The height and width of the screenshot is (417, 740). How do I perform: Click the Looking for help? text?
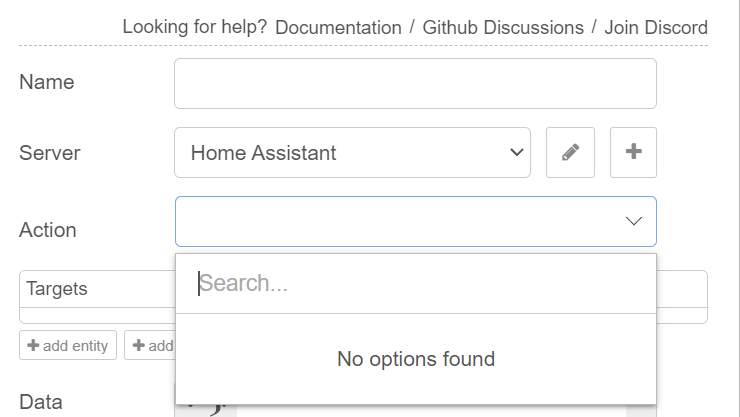click(195, 27)
